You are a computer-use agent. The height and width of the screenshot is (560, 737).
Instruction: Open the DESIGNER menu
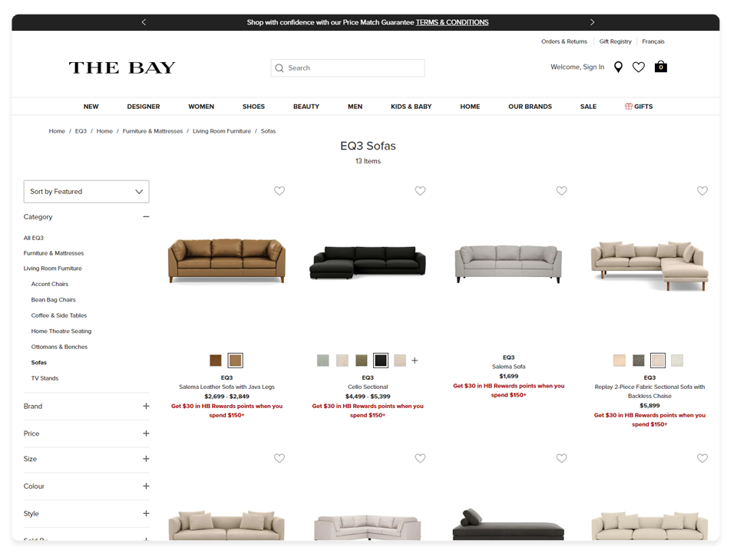click(144, 107)
